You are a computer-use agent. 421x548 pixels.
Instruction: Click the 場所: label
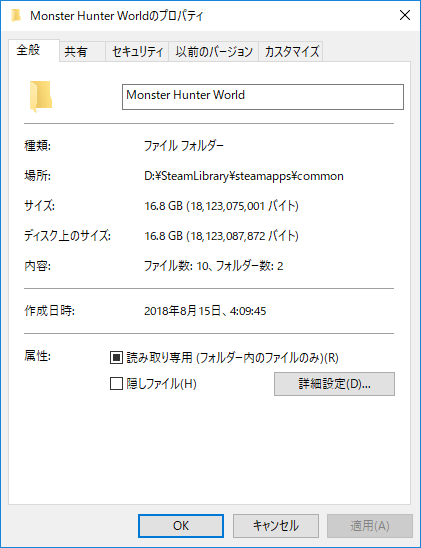(x=37, y=175)
